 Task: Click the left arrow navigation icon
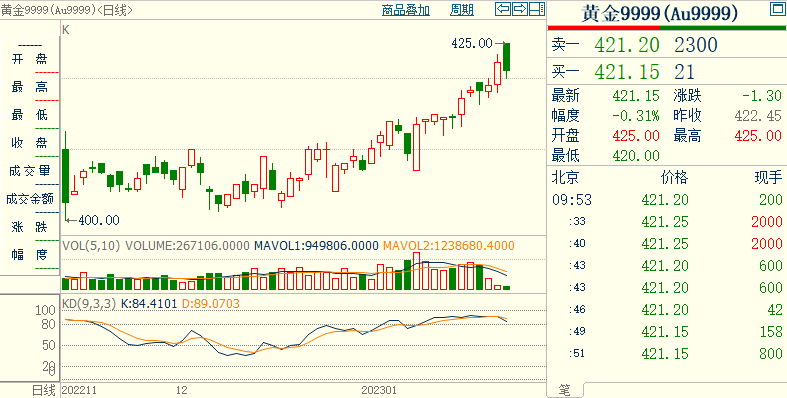(503, 9)
